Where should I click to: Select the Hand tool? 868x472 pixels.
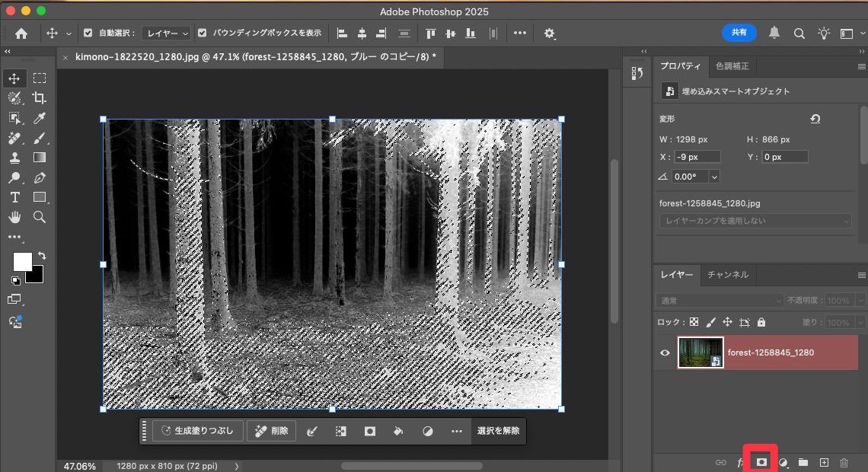[x=14, y=217]
